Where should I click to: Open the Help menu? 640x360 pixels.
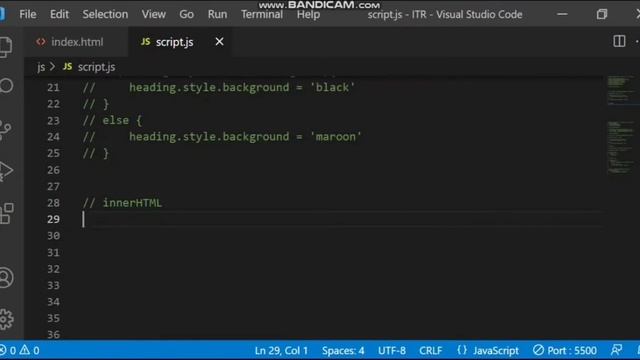308,14
